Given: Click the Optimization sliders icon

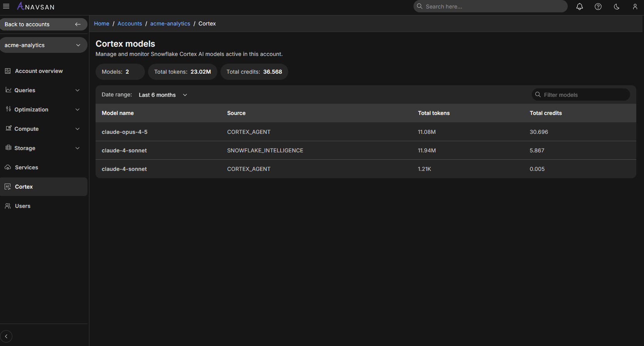Looking at the screenshot, I should point(8,109).
